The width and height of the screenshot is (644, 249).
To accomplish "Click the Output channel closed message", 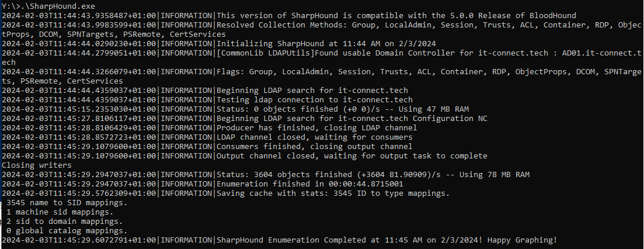I will [351, 156].
